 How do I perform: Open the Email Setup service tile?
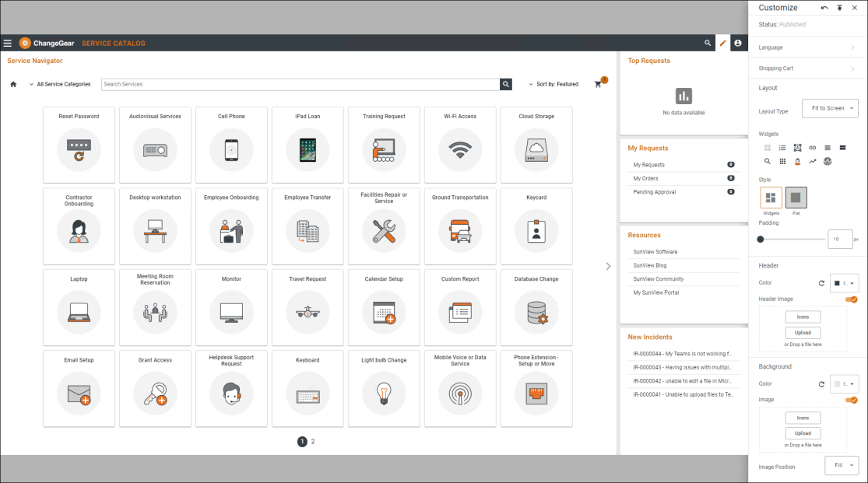click(x=79, y=388)
